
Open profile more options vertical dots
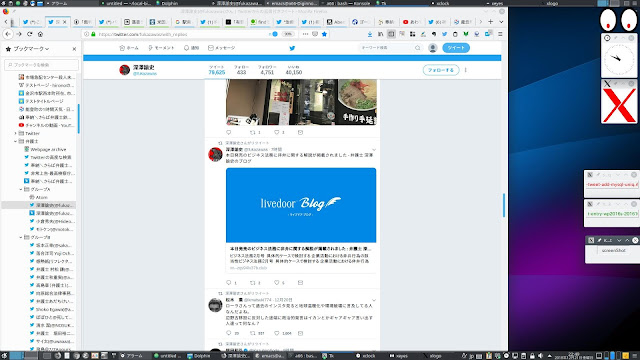pyautogui.click(x=466, y=70)
